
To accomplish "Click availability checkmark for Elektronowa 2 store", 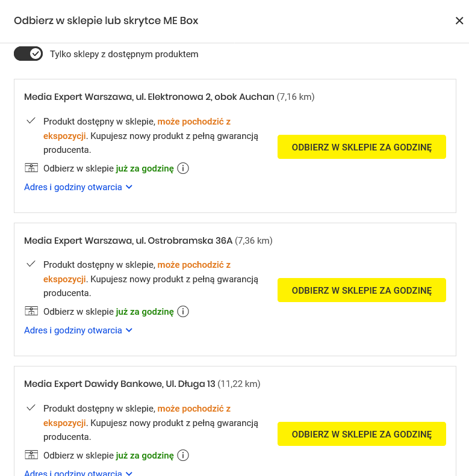I will 31,121.
